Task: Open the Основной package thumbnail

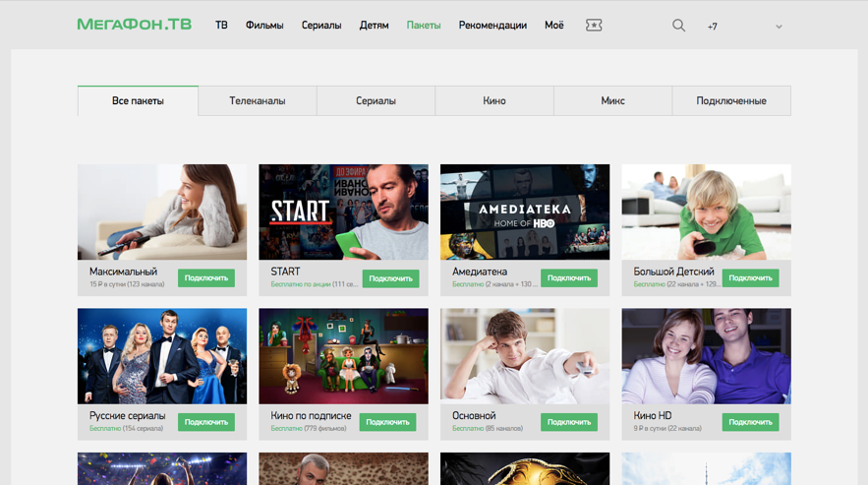Action: click(525, 356)
